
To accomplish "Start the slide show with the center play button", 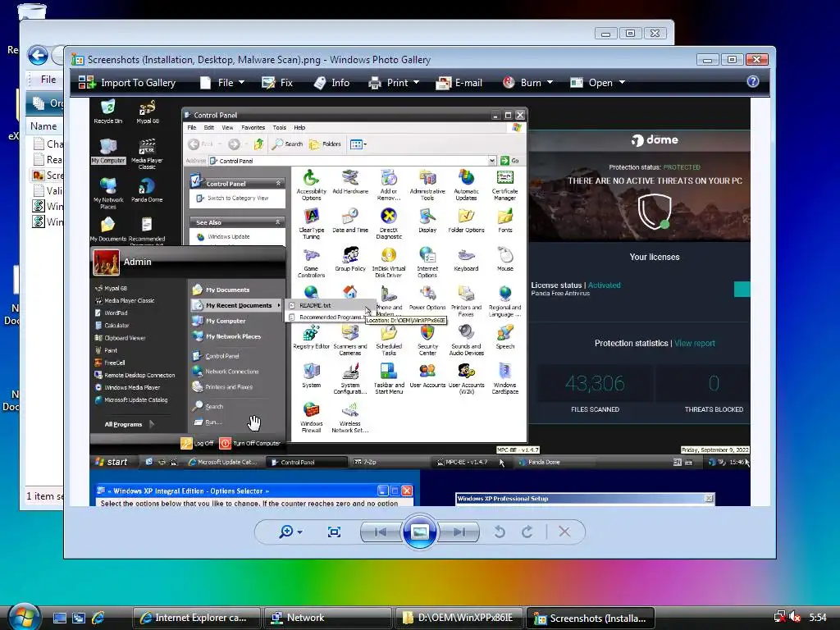I will [x=419, y=532].
